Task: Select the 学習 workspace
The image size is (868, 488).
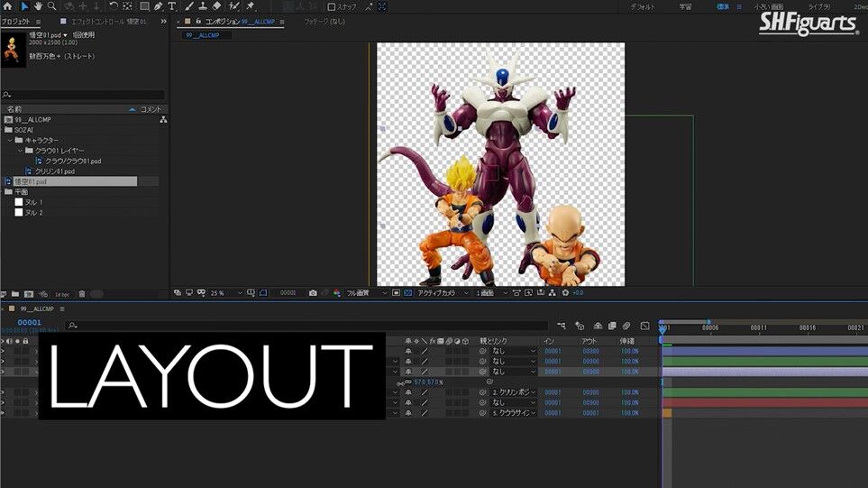Action: point(685,6)
